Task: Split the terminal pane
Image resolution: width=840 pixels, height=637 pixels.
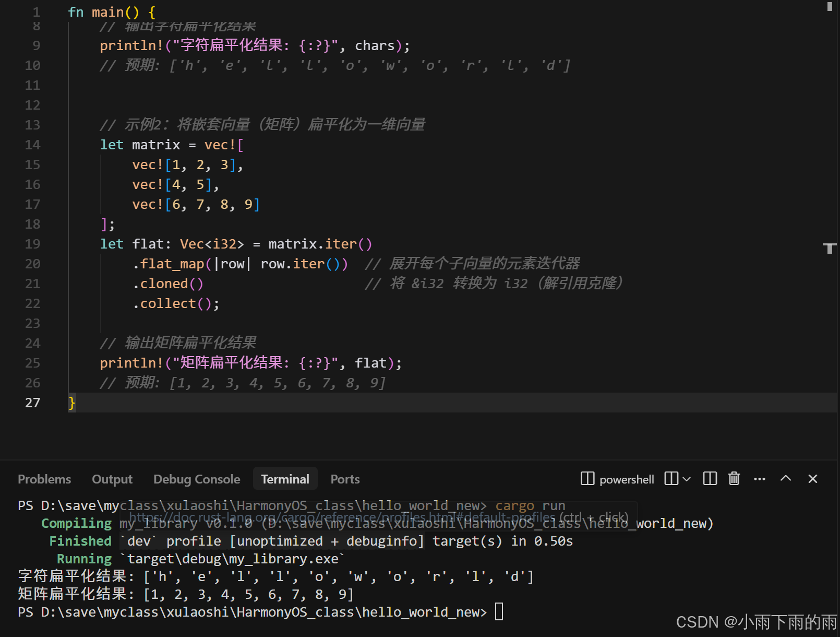Action: (710, 479)
